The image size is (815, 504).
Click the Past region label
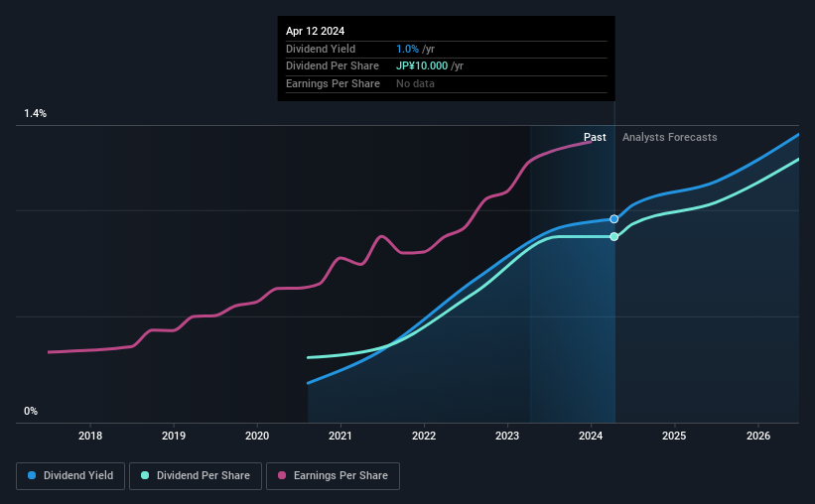595,137
